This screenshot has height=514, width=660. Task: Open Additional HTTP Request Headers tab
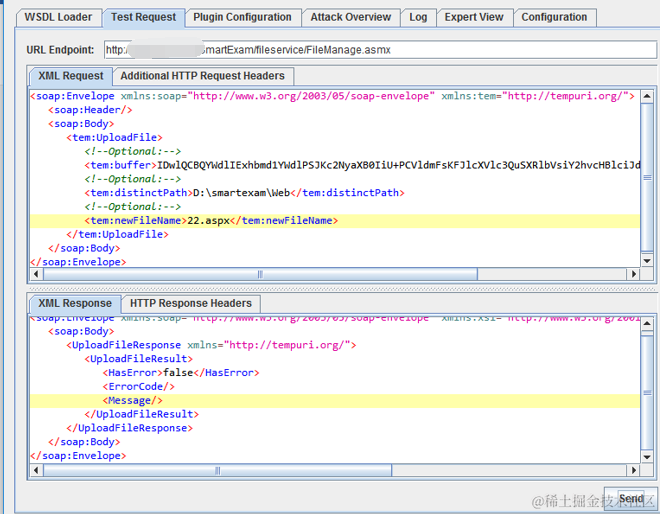click(202, 76)
